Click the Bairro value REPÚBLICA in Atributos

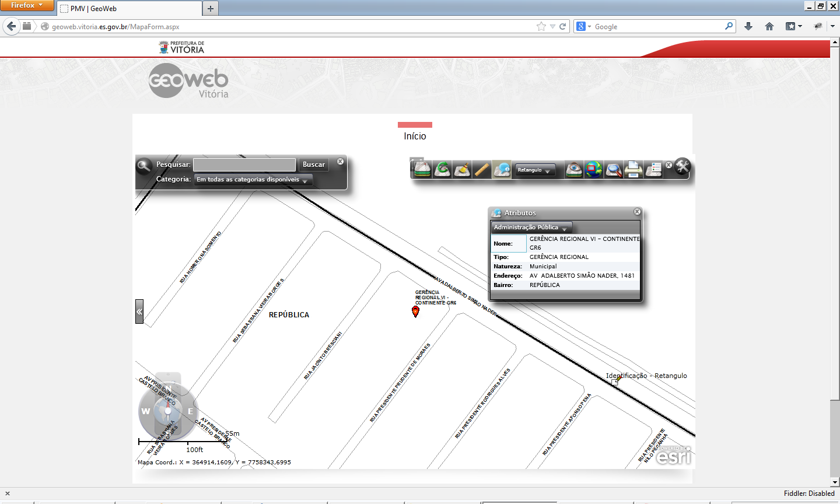[x=545, y=285]
